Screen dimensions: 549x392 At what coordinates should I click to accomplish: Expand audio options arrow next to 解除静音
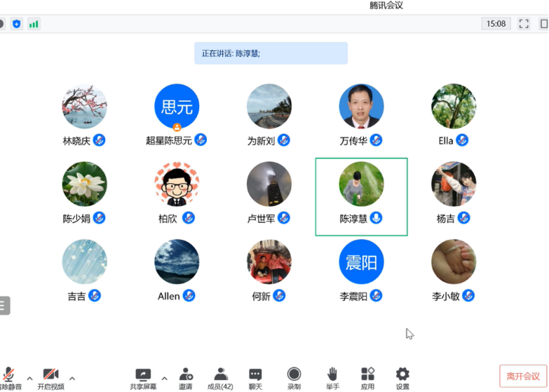(x=29, y=378)
